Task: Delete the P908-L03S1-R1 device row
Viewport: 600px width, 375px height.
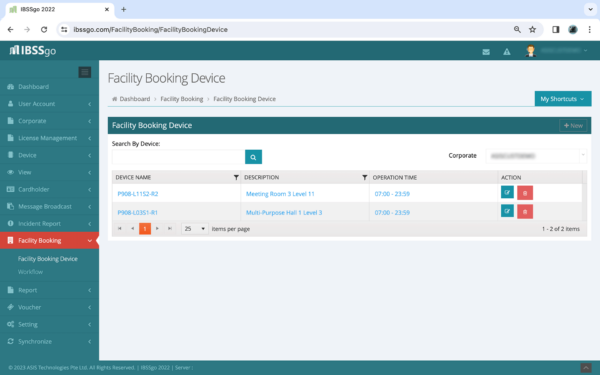Action: coord(525,212)
